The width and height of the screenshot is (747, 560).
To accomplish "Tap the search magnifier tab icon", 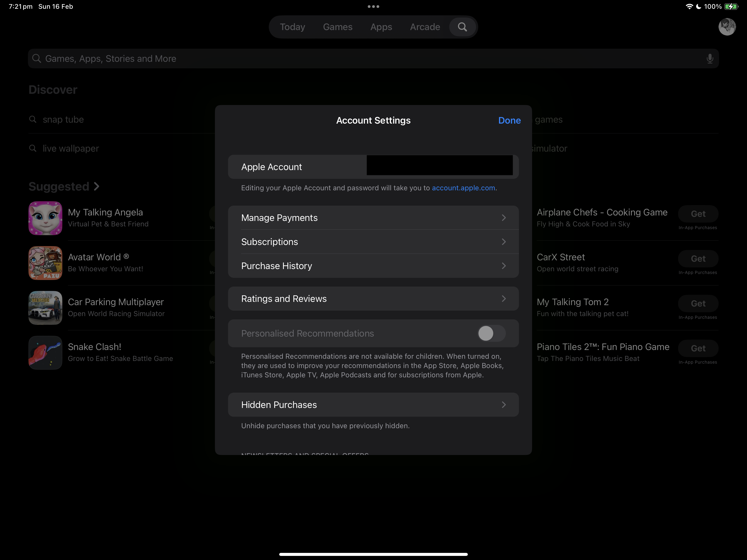I will coord(462,27).
